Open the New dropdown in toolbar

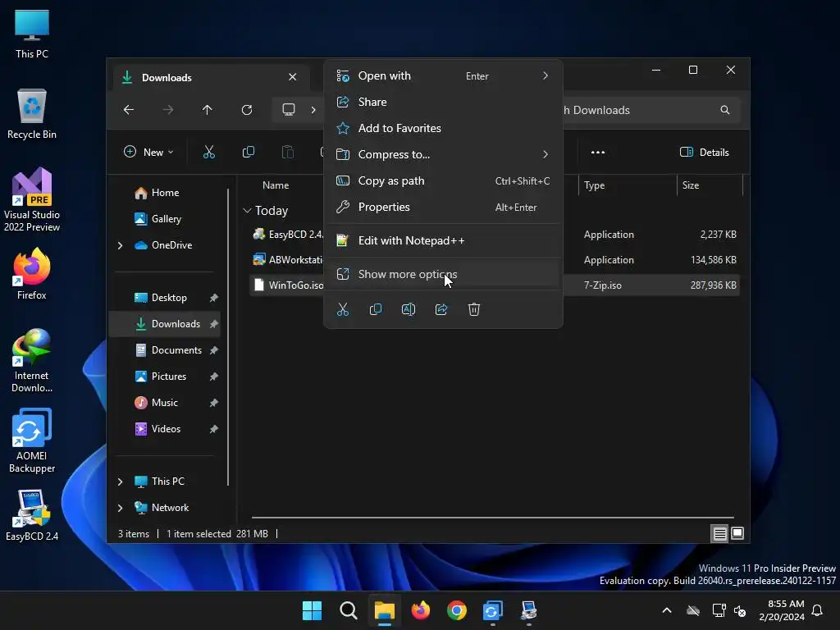(148, 152)
